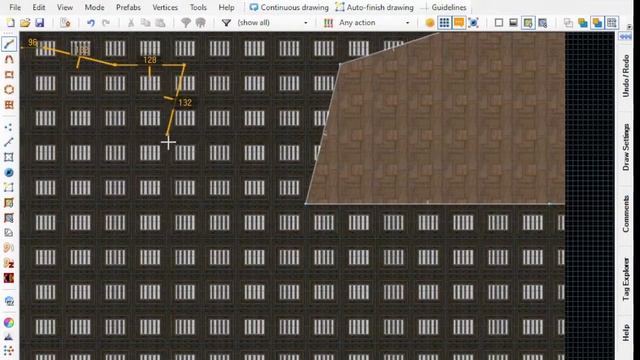The width and height of the screenshot is (640, 360).
Task: Toggle the blue fit-to-screen target button
Action: tap(473, 23)
